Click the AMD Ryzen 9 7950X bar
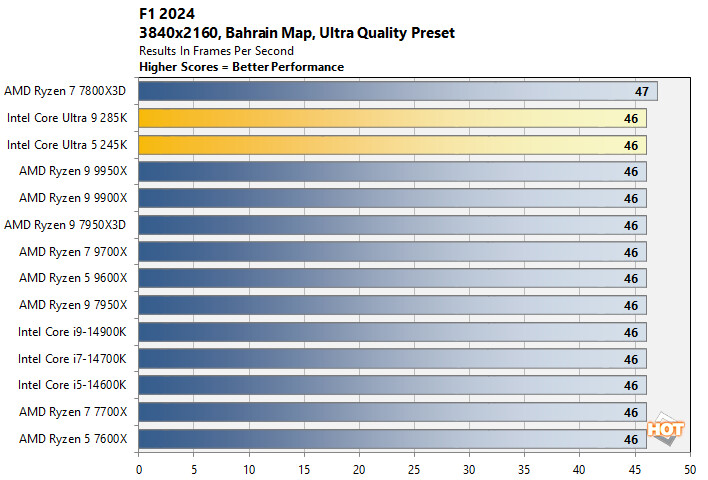This screenshot has width=708, height=480. pos(392,305)
